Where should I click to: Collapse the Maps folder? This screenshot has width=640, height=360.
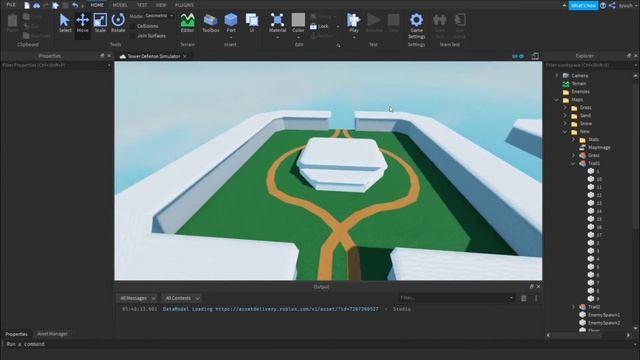click(x=557, y=100)
